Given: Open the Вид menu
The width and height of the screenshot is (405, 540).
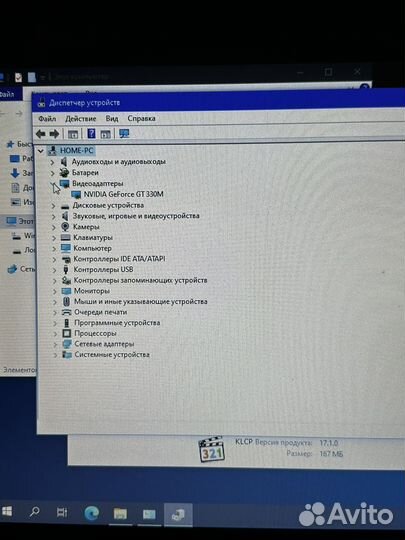Looking at the screenshot, I should 112,119.
